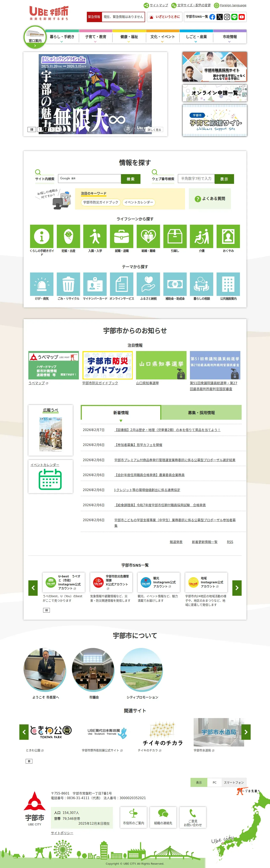Viewport: 270px width, 868px height.
Task: Open the 暮らしの相談 icon
Action: [202, 284]
